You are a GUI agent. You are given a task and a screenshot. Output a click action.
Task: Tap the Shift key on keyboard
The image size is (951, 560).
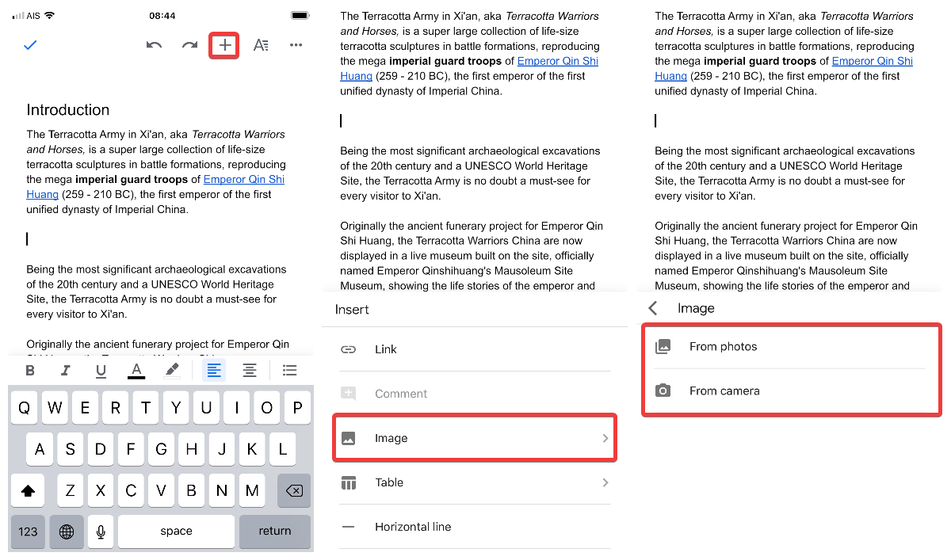(x=28, y=490)
